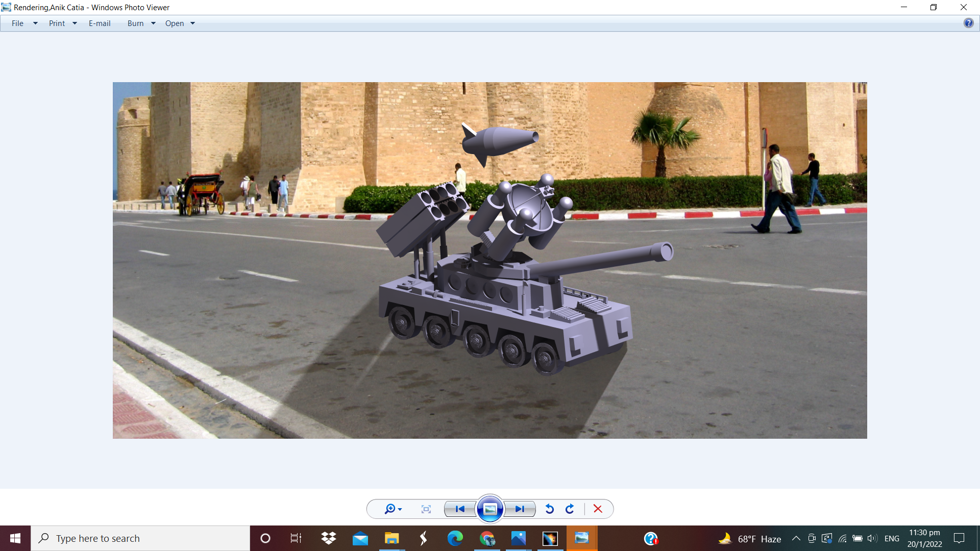Click the Wi-Fi network tray icon
The width and height of the screenshot is (980, 551).
(x=843, y=538)
